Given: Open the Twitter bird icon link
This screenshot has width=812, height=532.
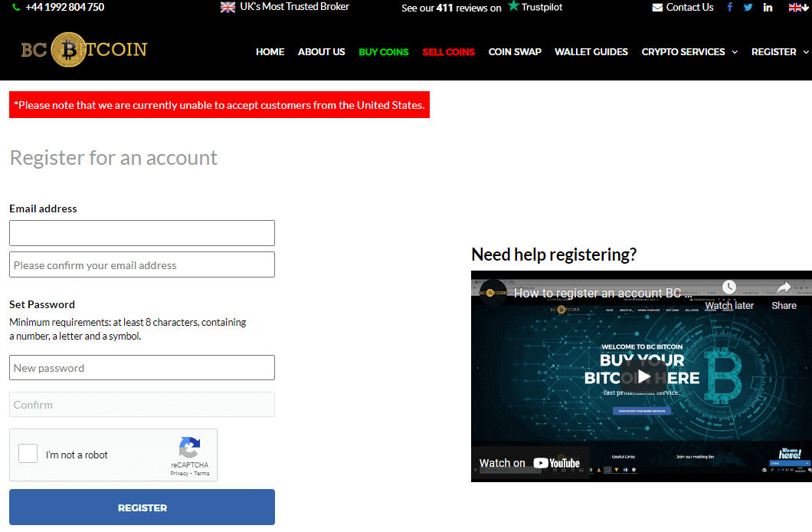Looking at the screenshot, I should (748, 7).
